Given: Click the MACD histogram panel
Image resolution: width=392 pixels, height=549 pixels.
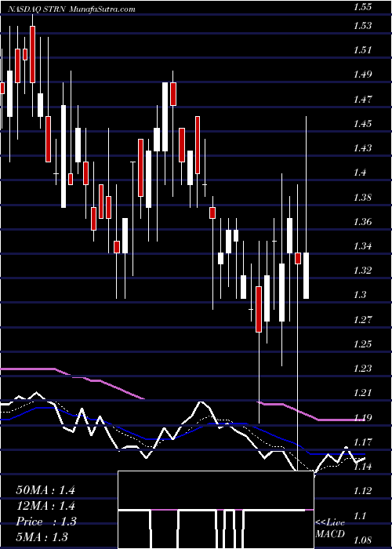Looking at the screenshot, I should click(216, 510).
